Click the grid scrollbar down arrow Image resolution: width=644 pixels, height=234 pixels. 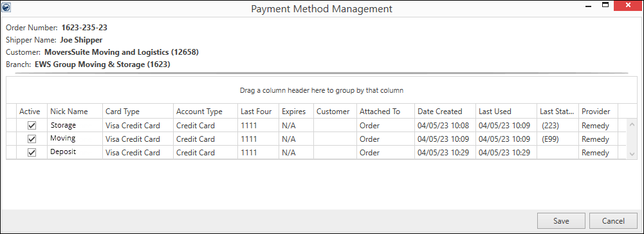pyautogui.click(x=632, y=154)
